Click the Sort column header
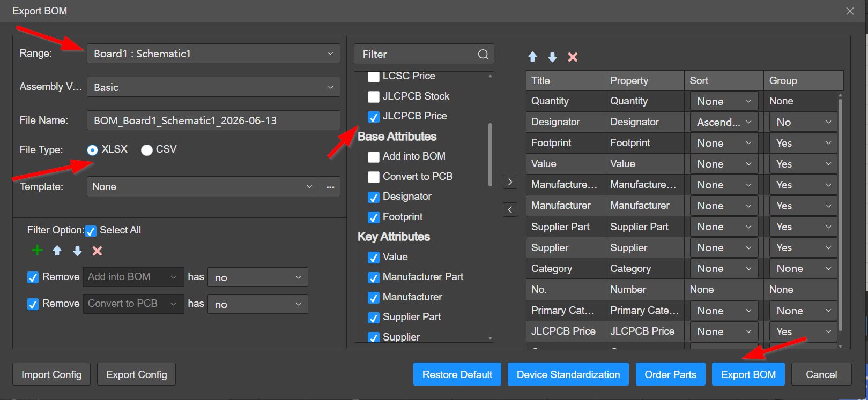 [724, 80]
